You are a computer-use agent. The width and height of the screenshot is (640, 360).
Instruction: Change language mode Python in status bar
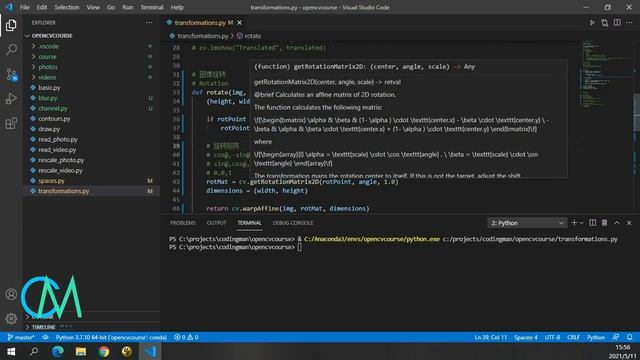(x=596, y=337)
